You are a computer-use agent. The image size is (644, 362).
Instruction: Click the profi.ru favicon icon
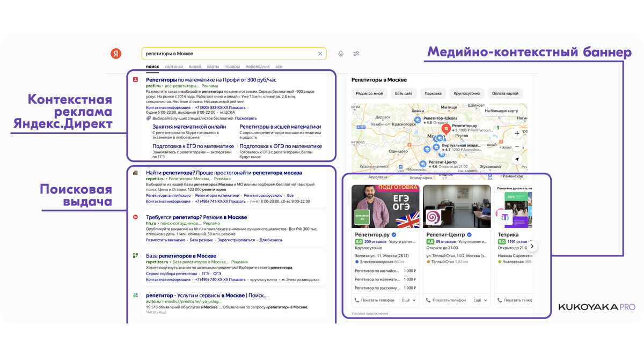[x=136, y=79]
